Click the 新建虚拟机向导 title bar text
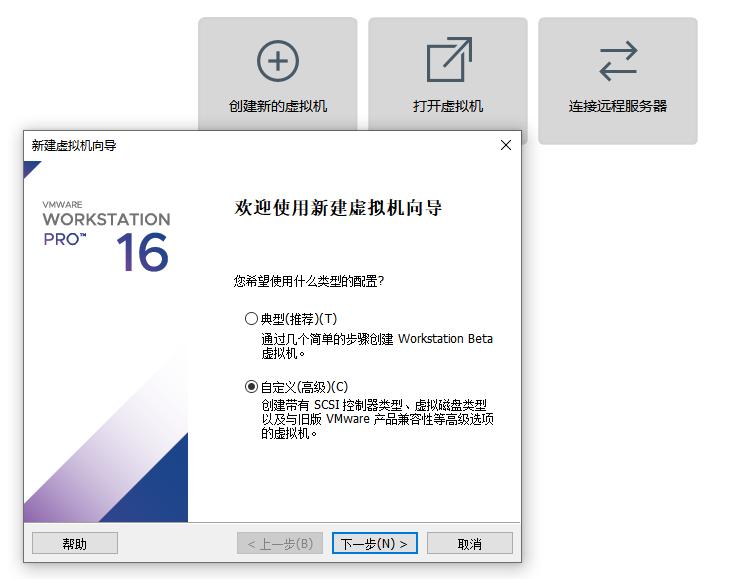753x579 pixels. (74, 145)
